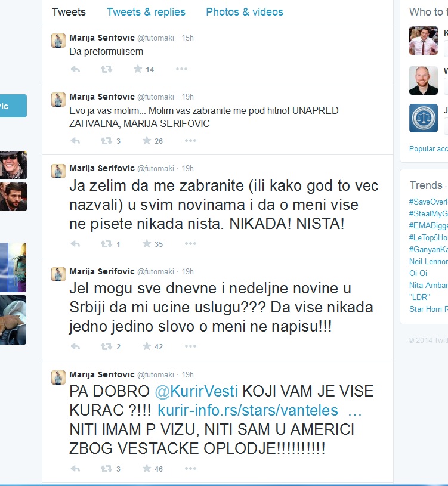The image size is (448, 486).
Task: Switch to Tweets & replies tab
Action: (x=146, y=12)
